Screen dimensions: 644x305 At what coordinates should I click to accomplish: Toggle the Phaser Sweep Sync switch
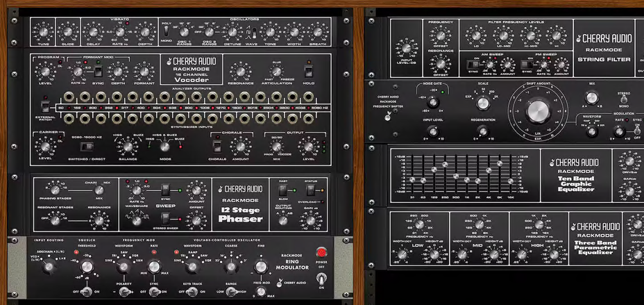tap(165, 190)
